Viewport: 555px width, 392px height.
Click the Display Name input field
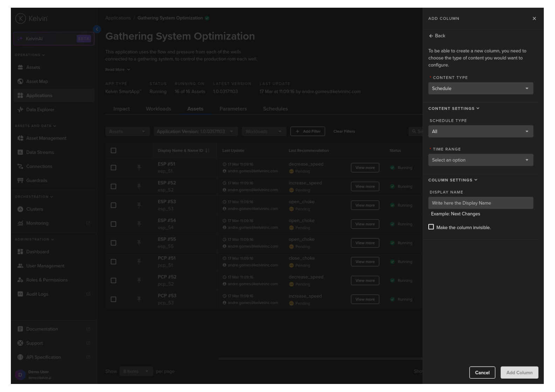[x=480, y=203]
